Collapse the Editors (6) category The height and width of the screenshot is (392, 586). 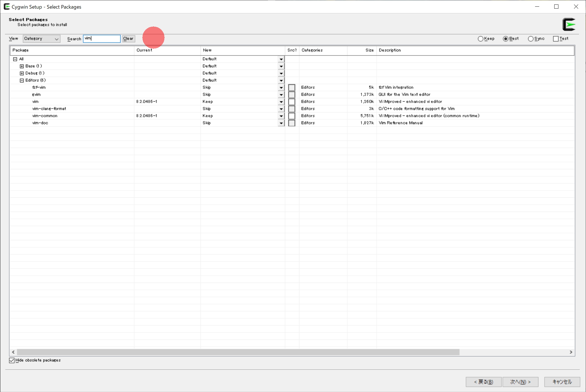coord(22,80)
